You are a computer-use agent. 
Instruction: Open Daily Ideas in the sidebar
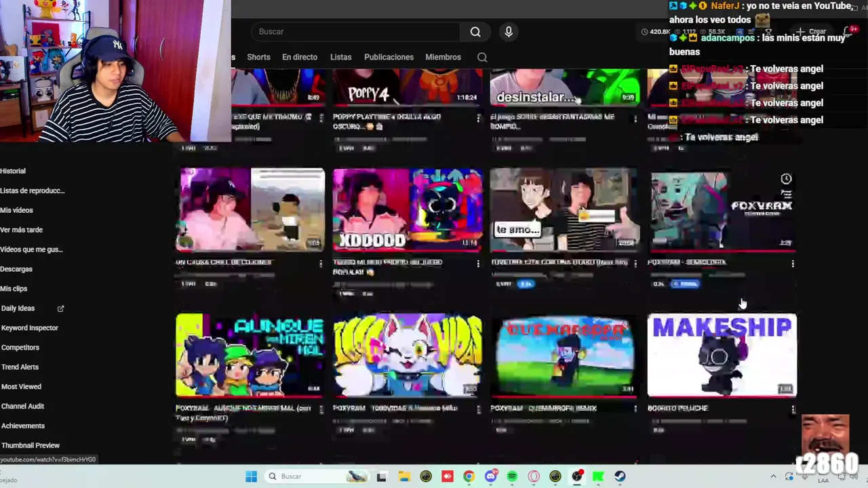pos(18,308)
